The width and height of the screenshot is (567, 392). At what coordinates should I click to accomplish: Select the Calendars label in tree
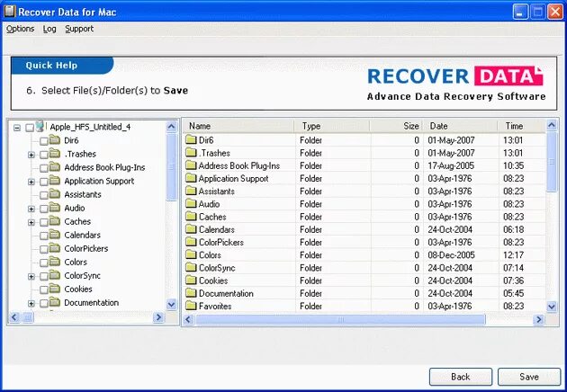click(x=83, y=235)
